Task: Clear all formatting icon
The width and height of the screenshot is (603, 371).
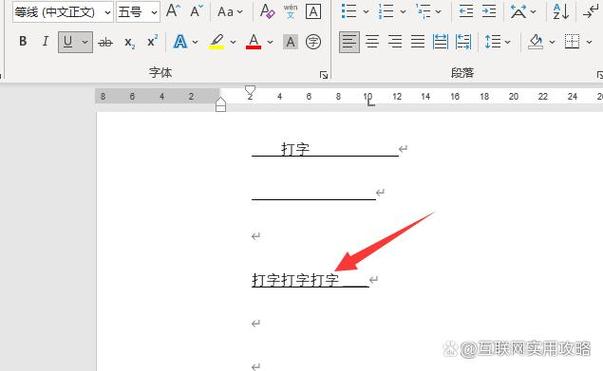Action: click(267, 11)
